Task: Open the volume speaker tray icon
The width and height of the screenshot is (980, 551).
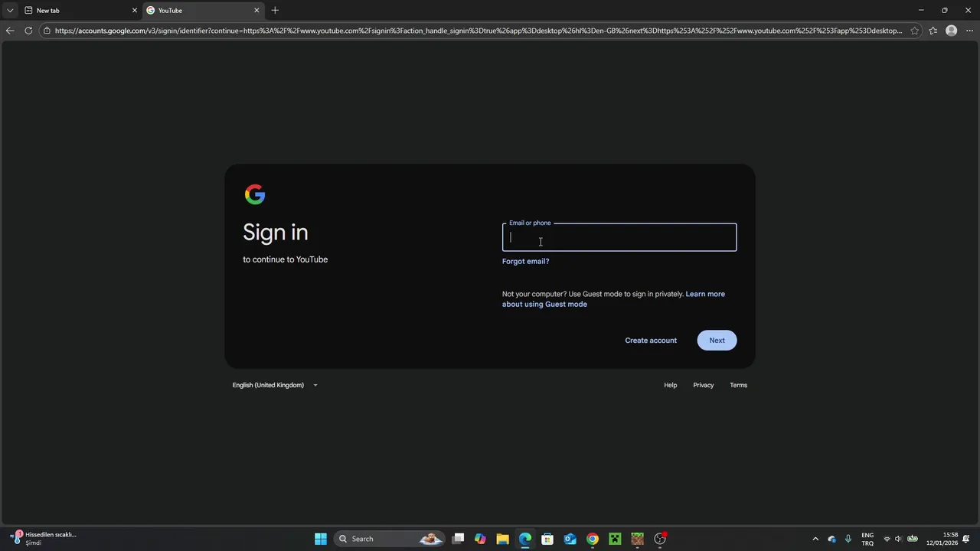Action: click(898, 539)
